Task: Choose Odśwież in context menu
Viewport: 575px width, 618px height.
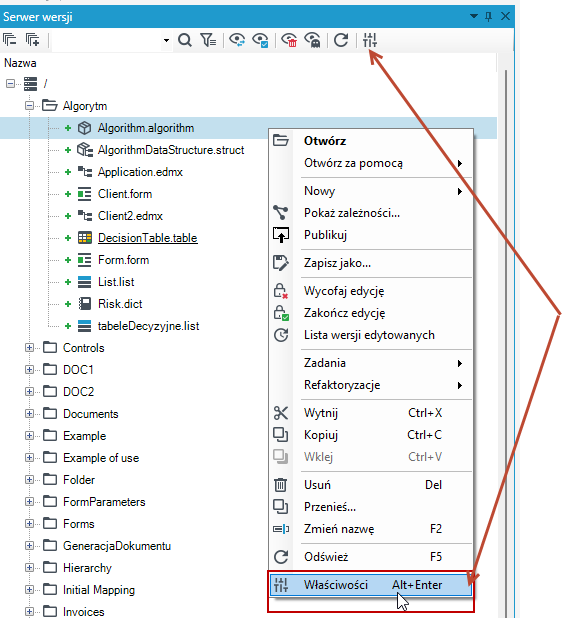Action: [x=370, y=557]
